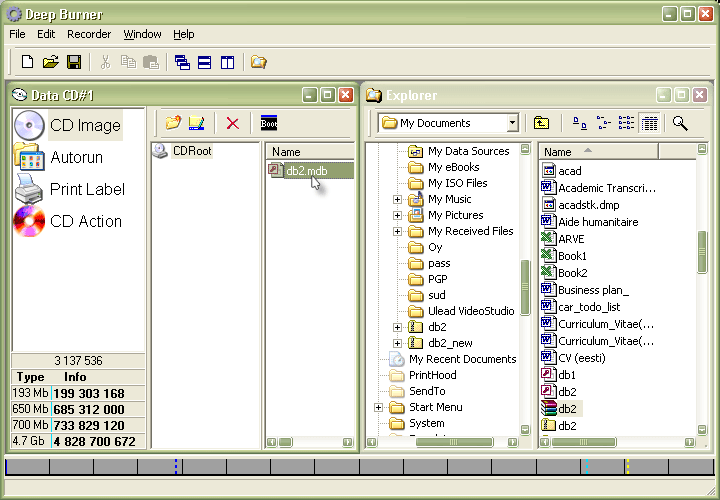Select CD Action in the sidebar
This screenshot has height=500, width=720.
pyautogui.click(x=85, y=221)
